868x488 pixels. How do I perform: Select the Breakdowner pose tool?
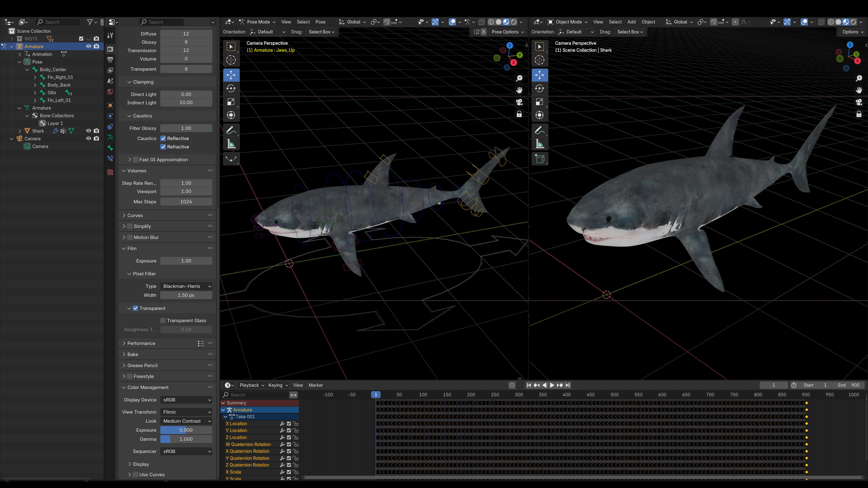(231, 159)
